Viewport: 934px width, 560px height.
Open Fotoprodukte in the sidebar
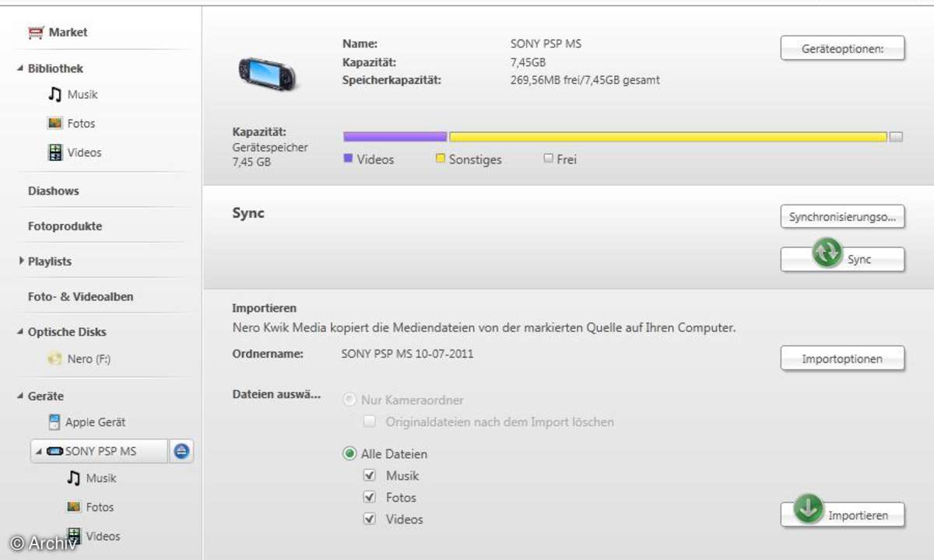65,226
